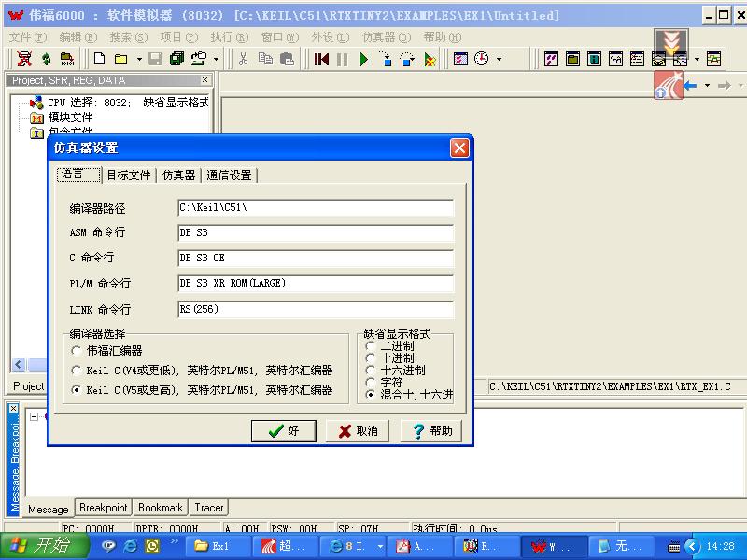Viewport: 747px width, 560px height.
Task: Open the Breakpoint tab in the bottom panel
Action: pos(104,508)
